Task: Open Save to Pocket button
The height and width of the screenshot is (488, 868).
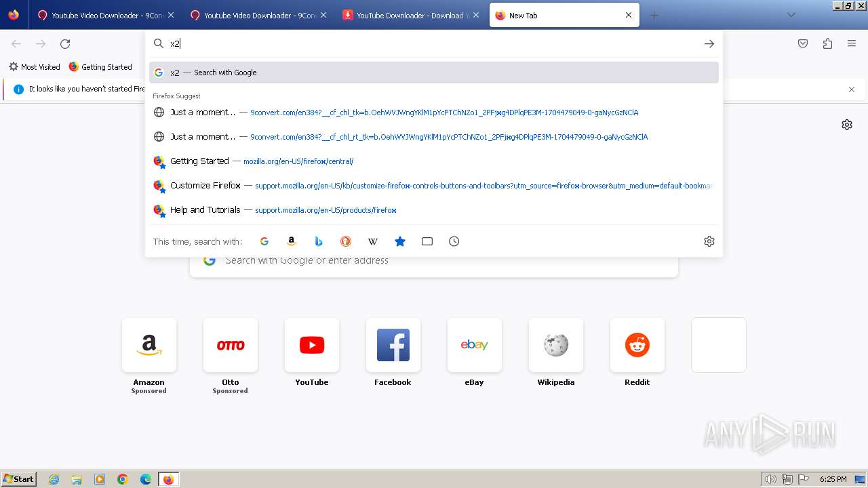Action: coord(803,43)
